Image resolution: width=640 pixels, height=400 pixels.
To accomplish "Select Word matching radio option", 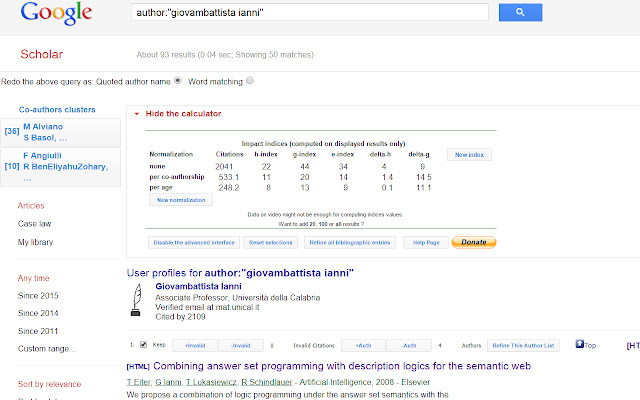I will coord(250,80).
